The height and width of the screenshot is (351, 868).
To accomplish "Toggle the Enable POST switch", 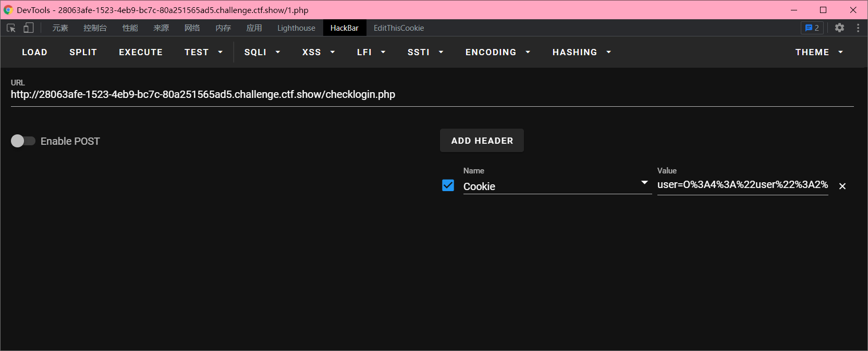I will 23,141.
